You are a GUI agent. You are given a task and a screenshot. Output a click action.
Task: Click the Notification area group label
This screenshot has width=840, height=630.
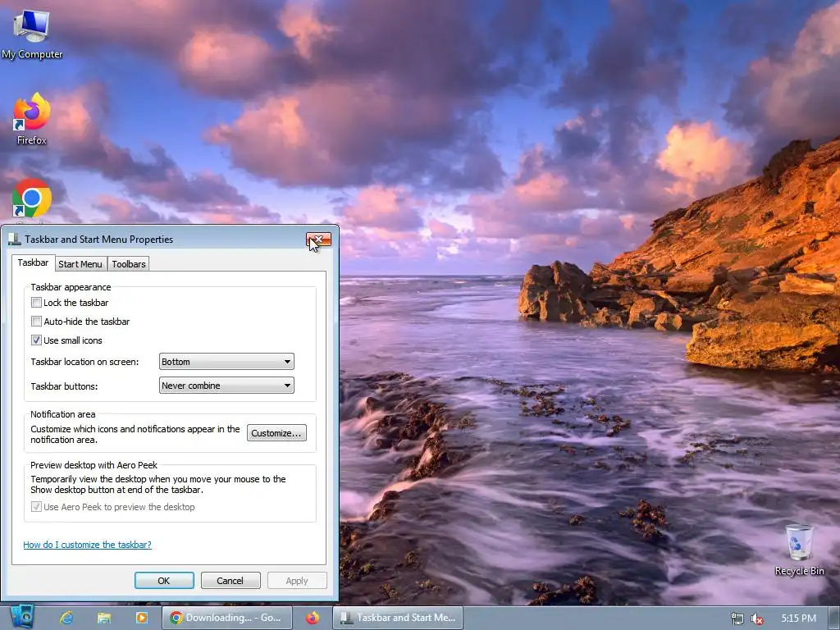coord(62,414)
